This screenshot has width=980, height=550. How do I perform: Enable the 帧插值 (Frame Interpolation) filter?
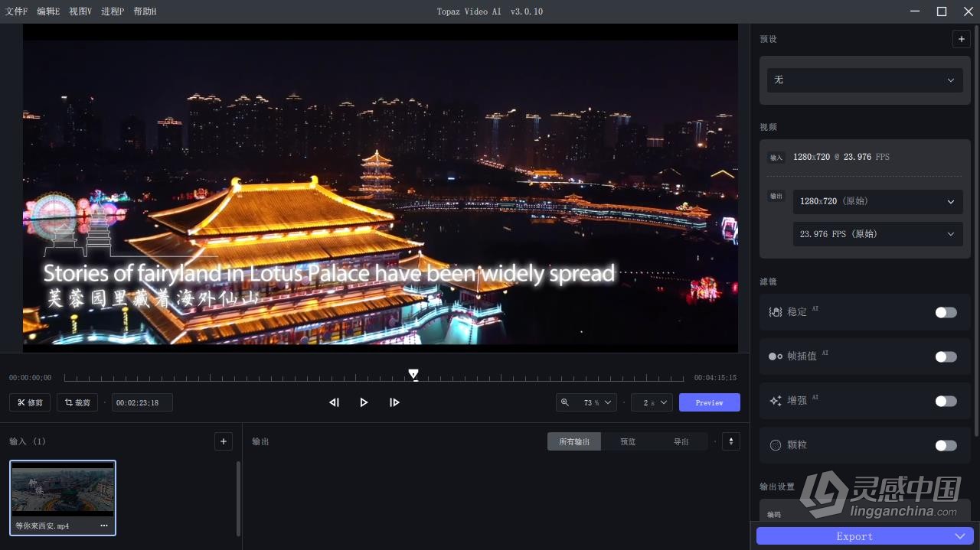[946, 356]
